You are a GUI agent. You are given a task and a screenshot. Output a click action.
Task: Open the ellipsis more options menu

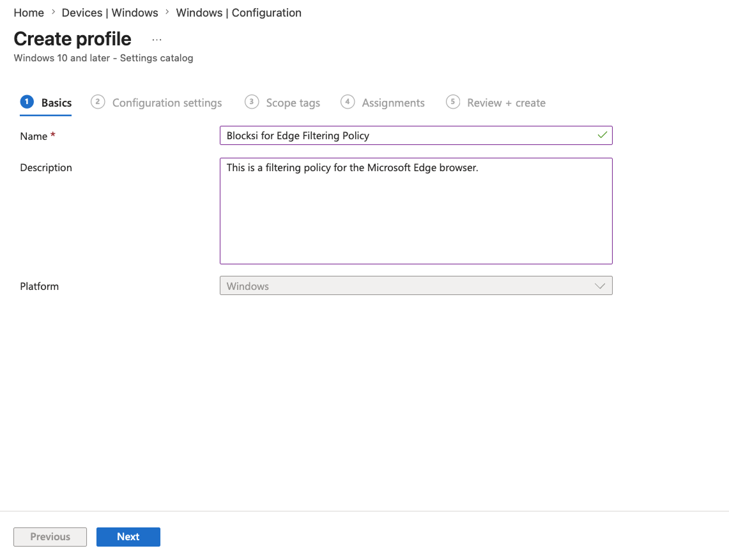157,40
